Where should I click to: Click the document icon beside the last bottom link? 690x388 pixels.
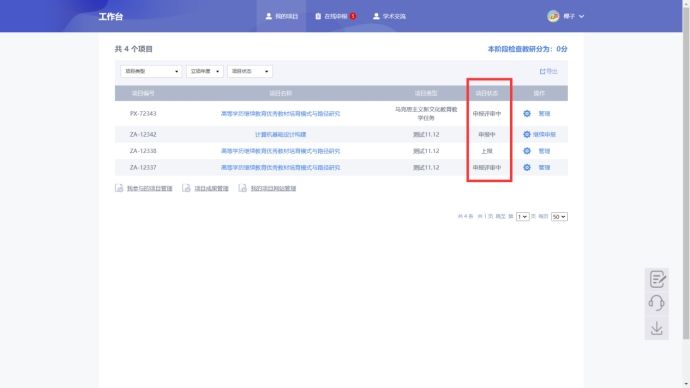coord(242,188)
